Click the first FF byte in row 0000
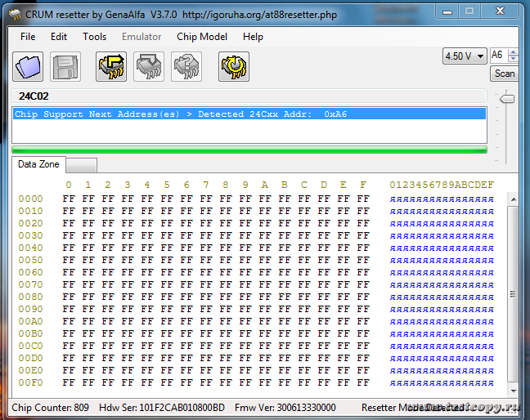This screenshot has width=530, height=420. tap(69, 199)
